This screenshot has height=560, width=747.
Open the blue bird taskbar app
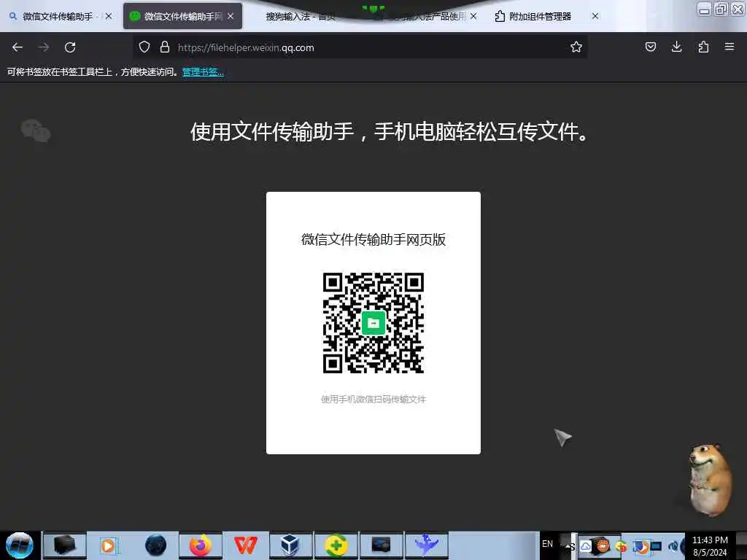point(426,545)
